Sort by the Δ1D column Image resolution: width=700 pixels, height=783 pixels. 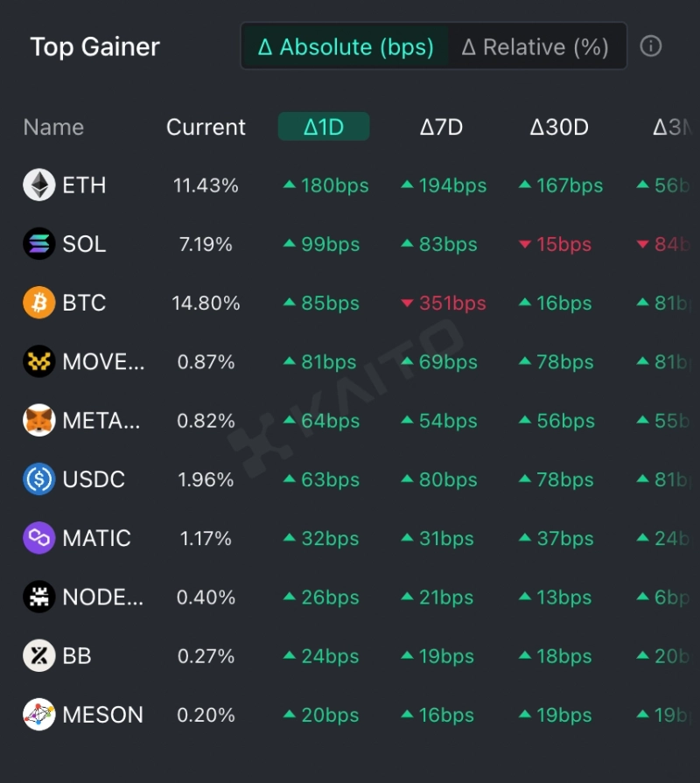coord(324,127)
